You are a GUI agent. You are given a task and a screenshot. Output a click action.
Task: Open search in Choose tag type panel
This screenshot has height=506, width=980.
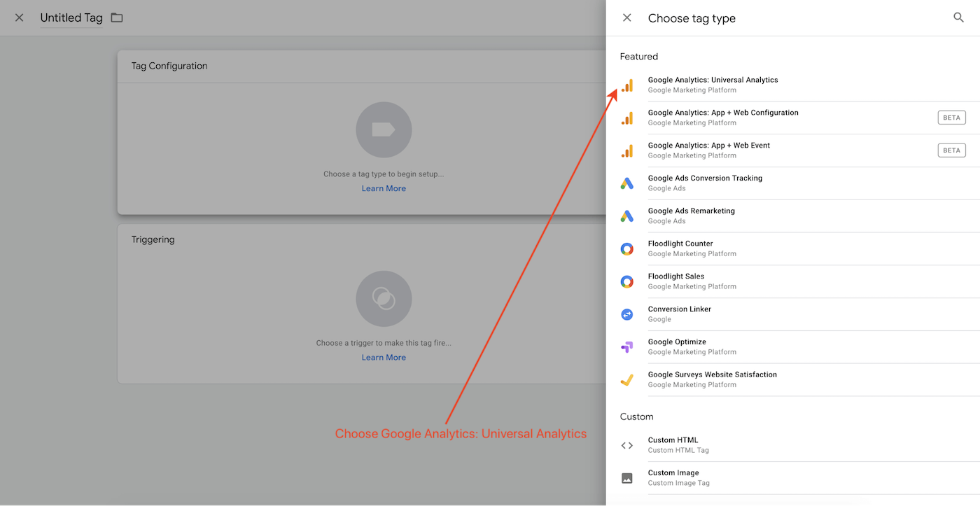(x=959, y=18)
